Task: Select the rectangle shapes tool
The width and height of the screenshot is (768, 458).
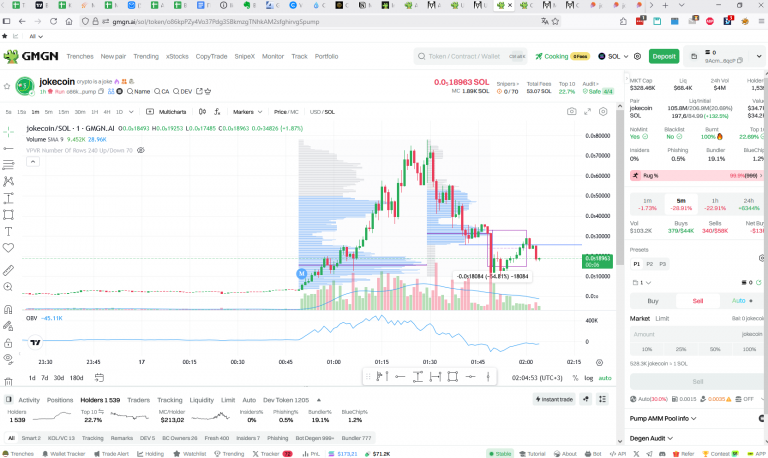Action: [8, 215]
